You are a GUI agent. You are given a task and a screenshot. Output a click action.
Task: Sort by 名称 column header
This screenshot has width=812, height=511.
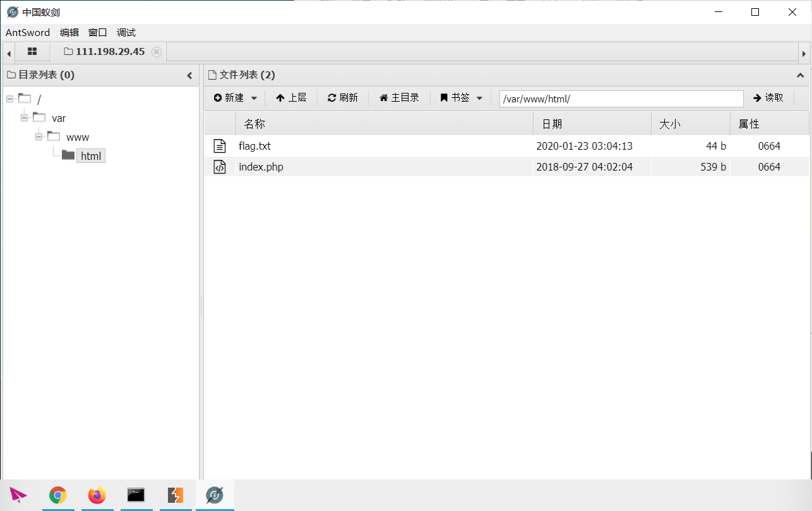click(384, 124)
